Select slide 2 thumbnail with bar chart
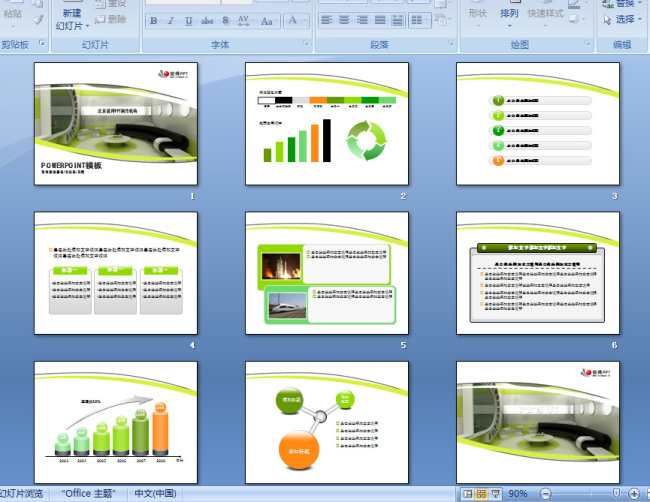This screenshot has width=650, height=502. pyautogui.click(x=327, y=123)
